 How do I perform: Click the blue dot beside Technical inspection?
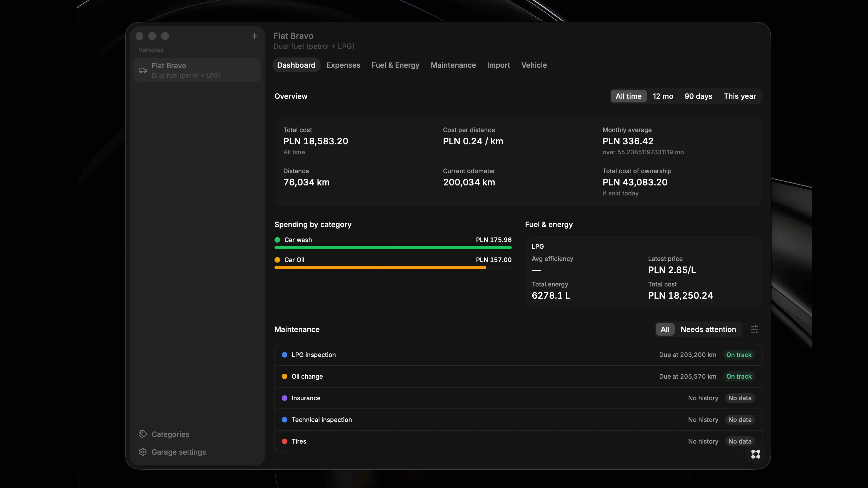tap(285, 420)
